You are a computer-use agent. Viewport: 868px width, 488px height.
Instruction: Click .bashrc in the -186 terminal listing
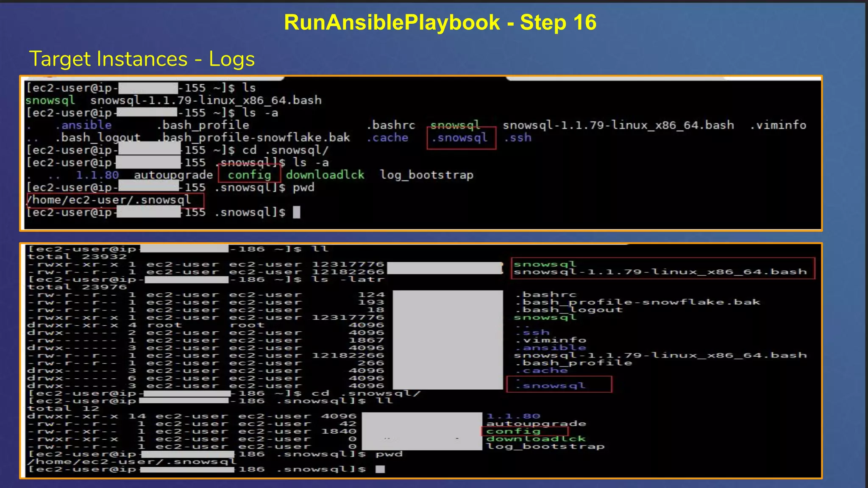[x=546, y=295]
